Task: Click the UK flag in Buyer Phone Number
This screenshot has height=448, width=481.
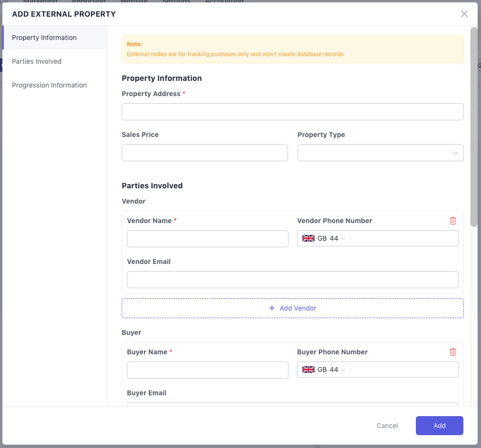Action: tap(308, 370)
